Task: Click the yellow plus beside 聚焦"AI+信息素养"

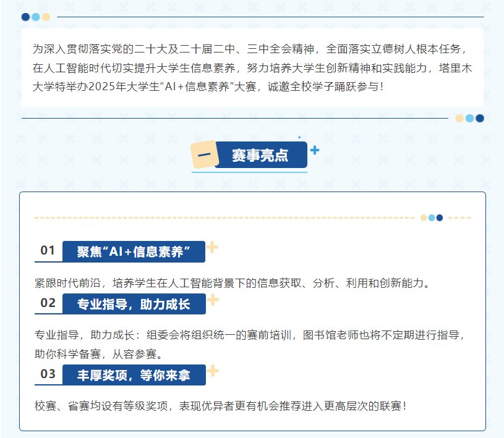Action: click(x=212, y=248)
